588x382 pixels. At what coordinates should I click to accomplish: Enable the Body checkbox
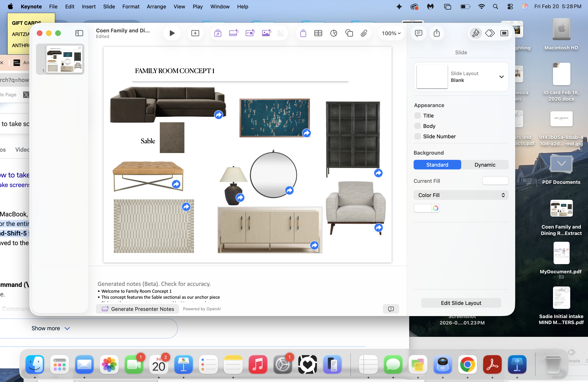coord(418,126)
